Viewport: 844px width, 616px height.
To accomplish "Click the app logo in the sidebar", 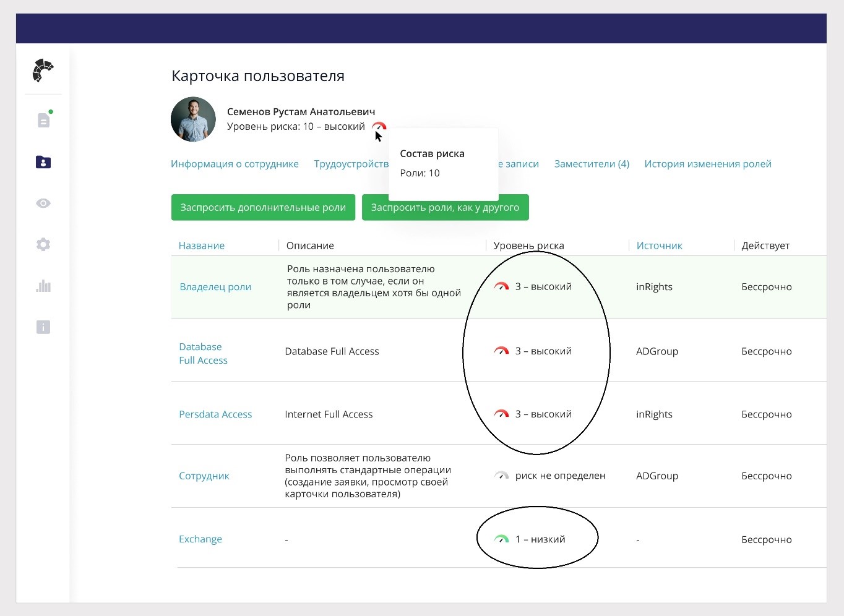I will [x=43, y=71].
